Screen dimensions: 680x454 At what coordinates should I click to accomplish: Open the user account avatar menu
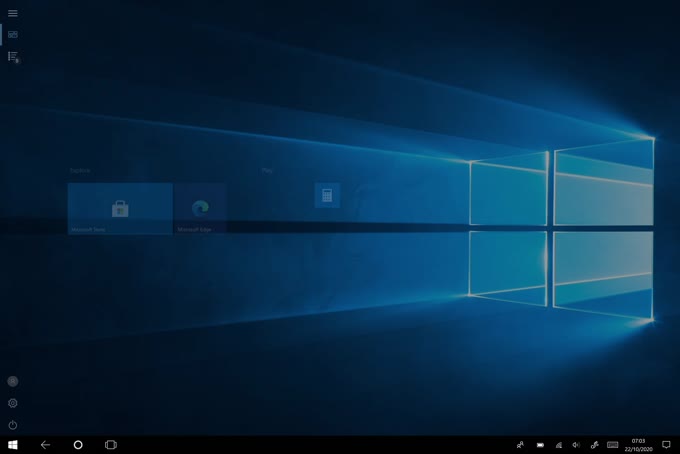coord(13,381)
